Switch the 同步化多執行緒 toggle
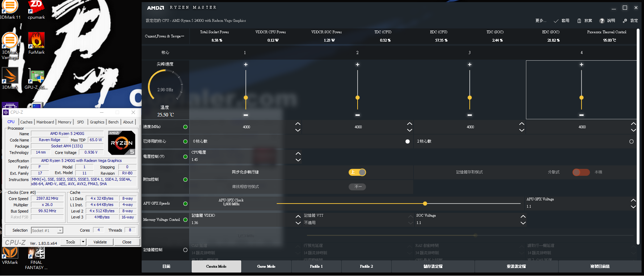The width and height of the screenshot is (644, 276). 357,172
